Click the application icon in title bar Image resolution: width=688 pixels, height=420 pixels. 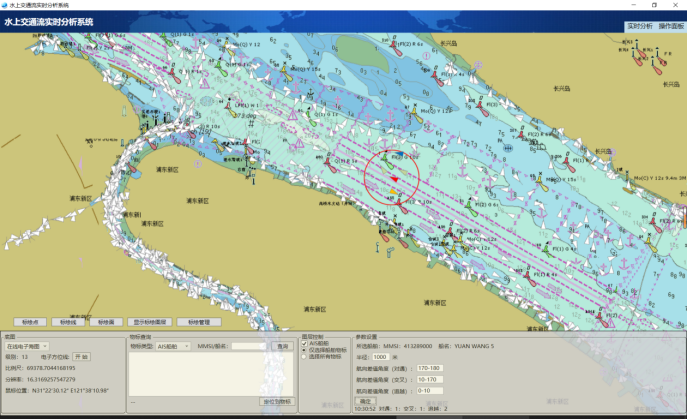click(5, 5)
